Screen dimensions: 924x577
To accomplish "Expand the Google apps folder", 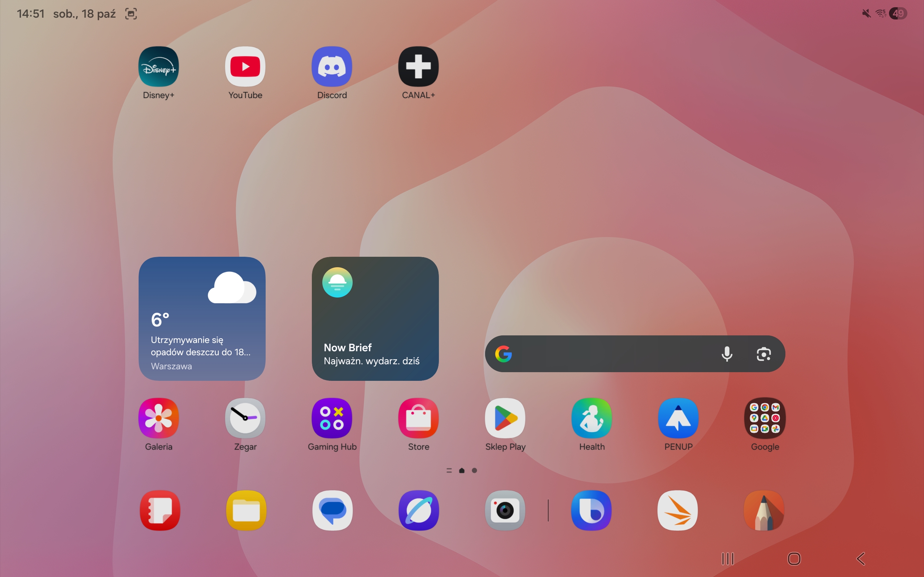I will [765, 418].
